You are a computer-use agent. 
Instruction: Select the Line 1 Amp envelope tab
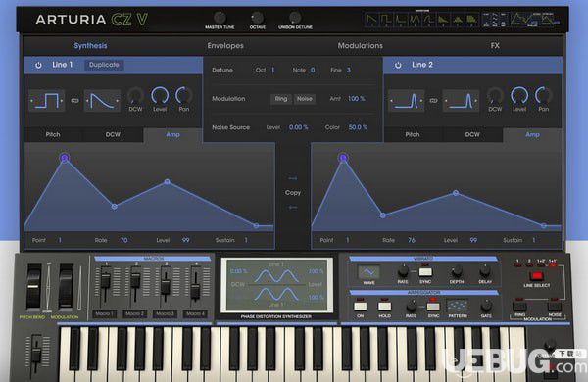click(172, 134)
